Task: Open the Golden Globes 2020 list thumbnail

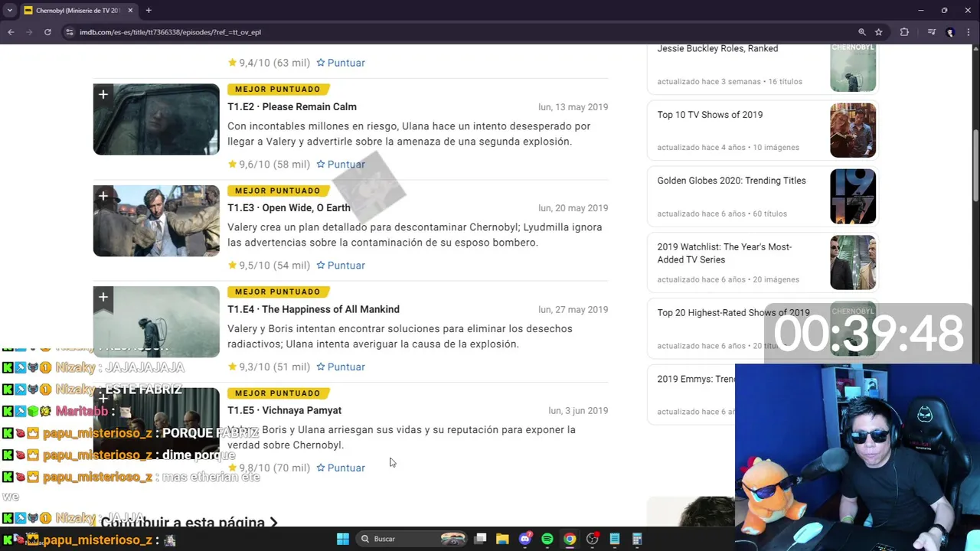Action: 853,196
